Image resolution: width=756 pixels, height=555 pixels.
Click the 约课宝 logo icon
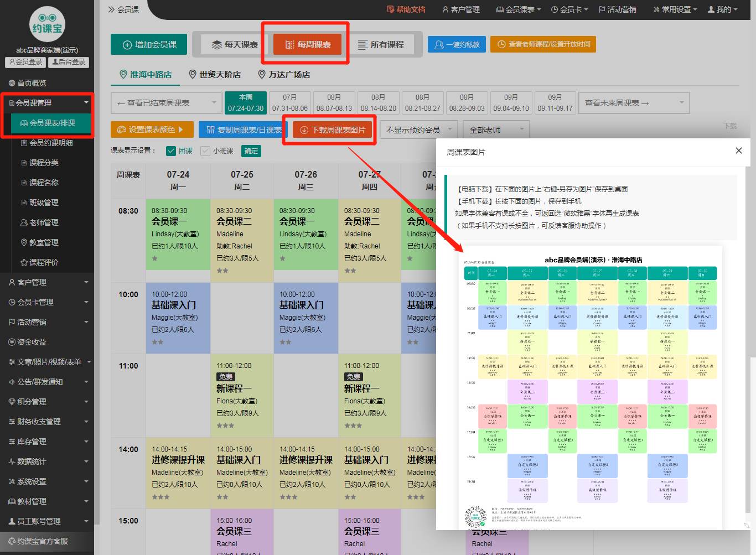pyautogui.click(x=47, y=24)
